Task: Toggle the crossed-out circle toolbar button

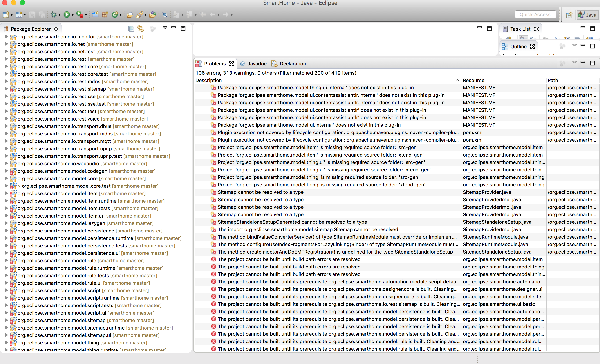Action: click(x=165, y=15)
